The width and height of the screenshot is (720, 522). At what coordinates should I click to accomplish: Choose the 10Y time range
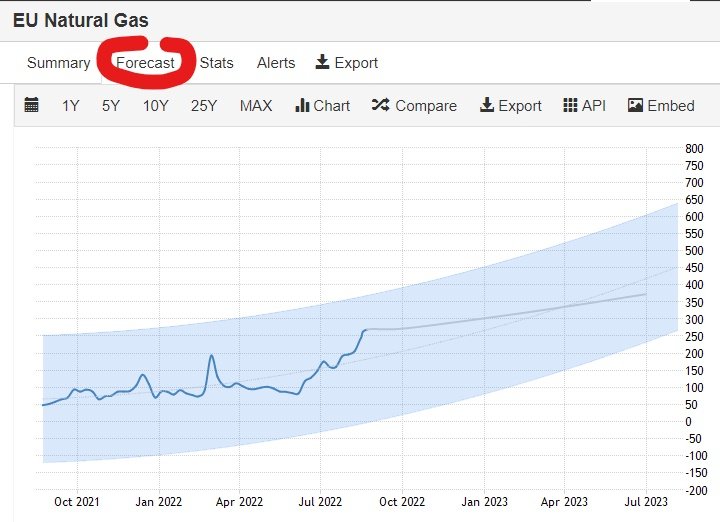156,106
